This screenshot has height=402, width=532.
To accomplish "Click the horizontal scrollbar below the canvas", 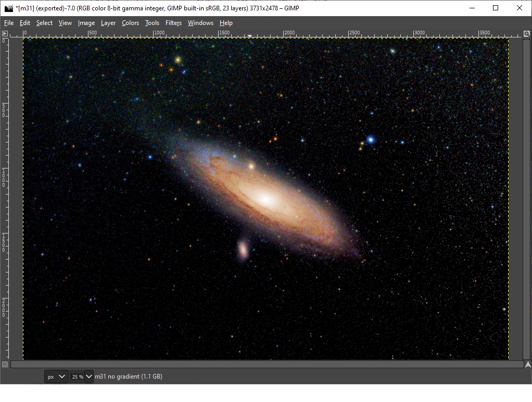I will (267, 365).
